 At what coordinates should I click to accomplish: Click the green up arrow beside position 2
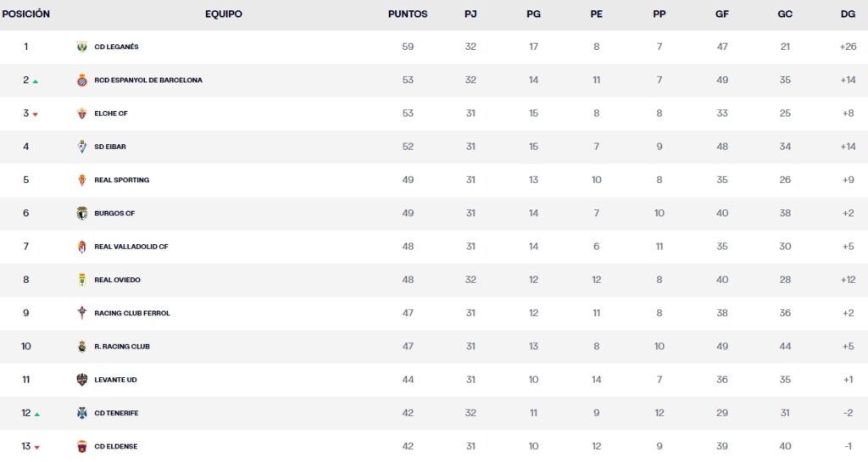[36, 81]
